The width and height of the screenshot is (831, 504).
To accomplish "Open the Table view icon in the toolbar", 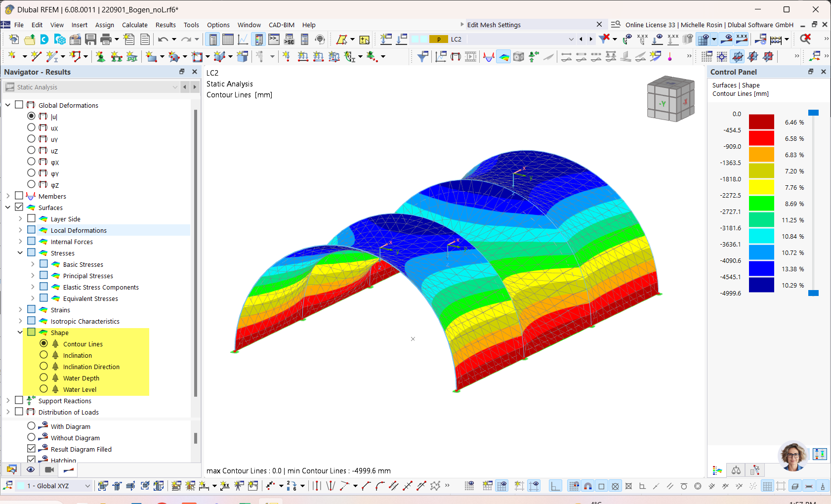I will pos(228,39).
